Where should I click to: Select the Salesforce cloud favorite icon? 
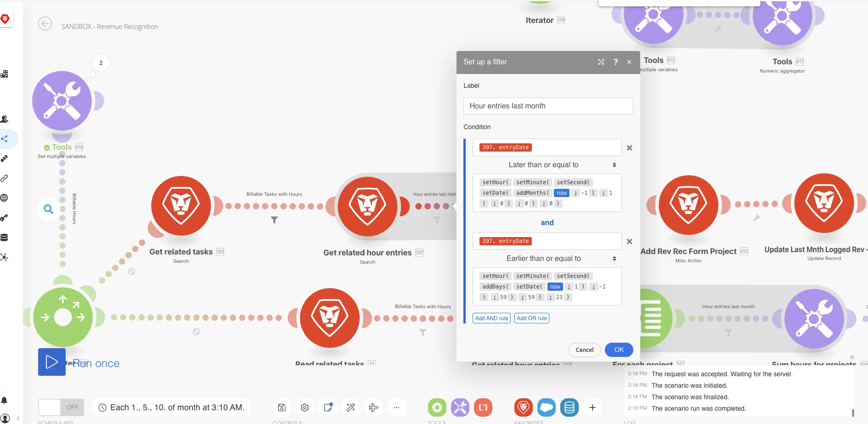tap(547, 407)
